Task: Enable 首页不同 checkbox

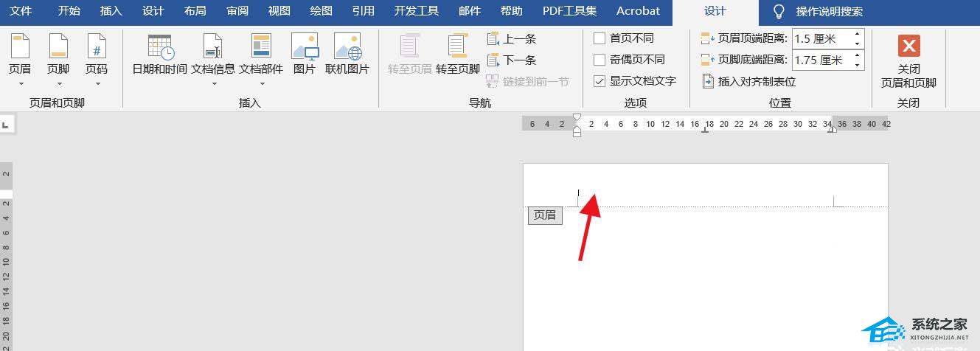Action: coord(600,38)
